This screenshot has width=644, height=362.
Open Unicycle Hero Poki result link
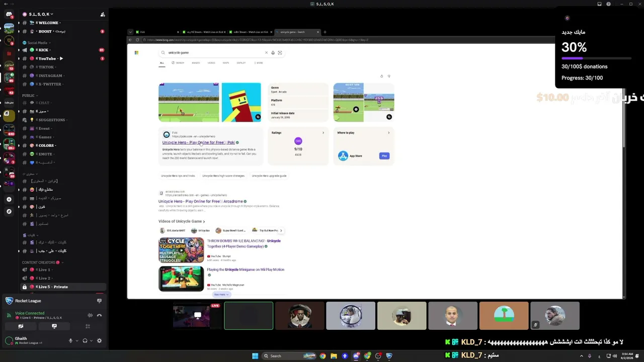point(198,142)
